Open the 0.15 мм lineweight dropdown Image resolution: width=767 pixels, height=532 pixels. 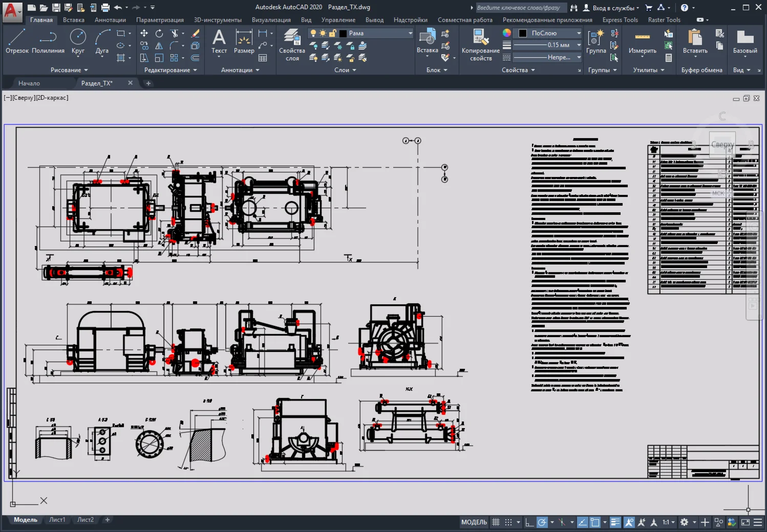coord(547,45)
